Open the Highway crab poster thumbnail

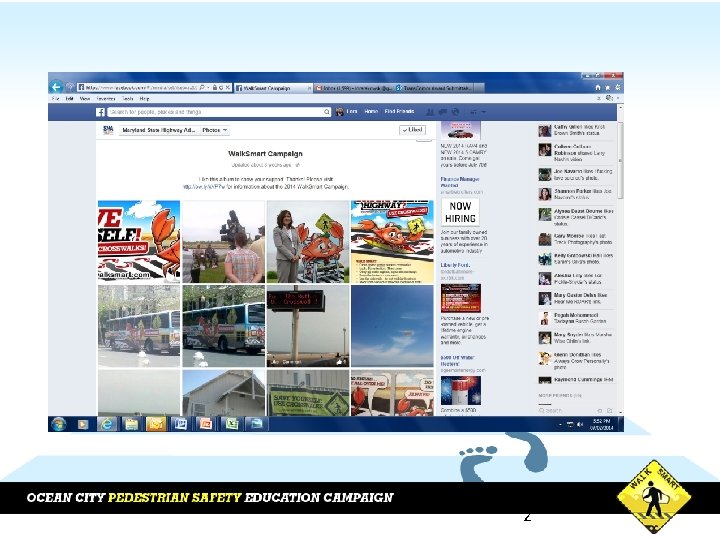pos(392,242)
